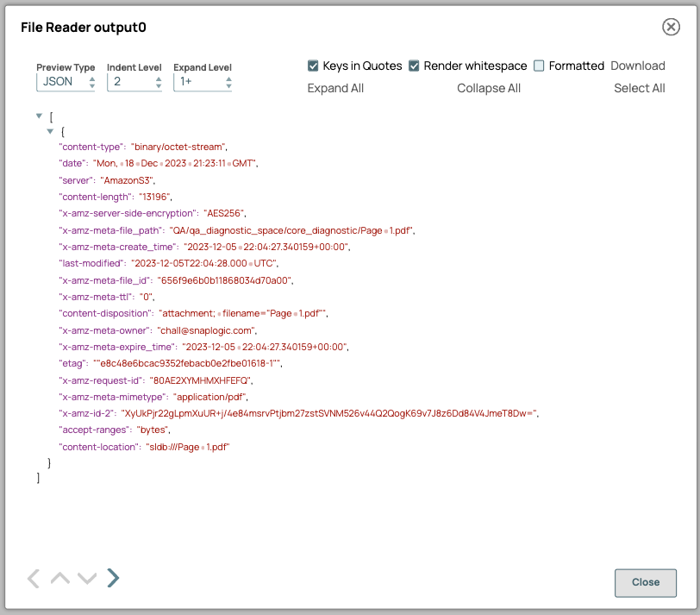Viewport: 700px width, 615px height.
Task: Collapse the first JSON object disclosure triangle
Action: coord(50,131)
